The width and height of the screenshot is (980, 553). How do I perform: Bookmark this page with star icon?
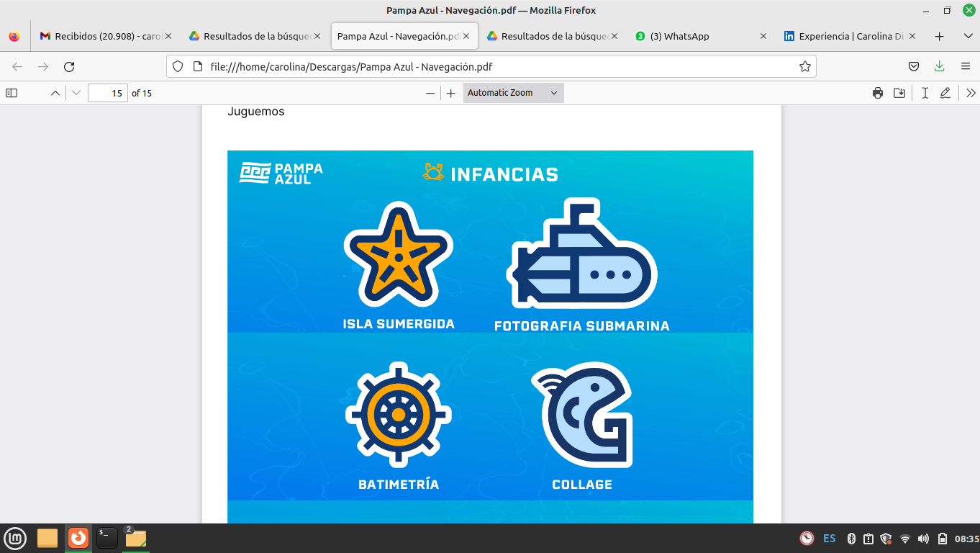coord(804,66)
